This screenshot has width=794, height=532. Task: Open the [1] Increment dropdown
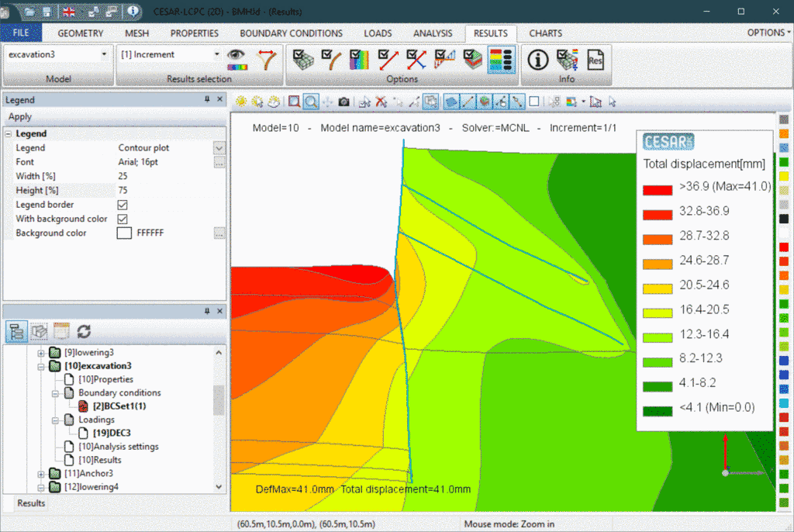pos(216,55)
